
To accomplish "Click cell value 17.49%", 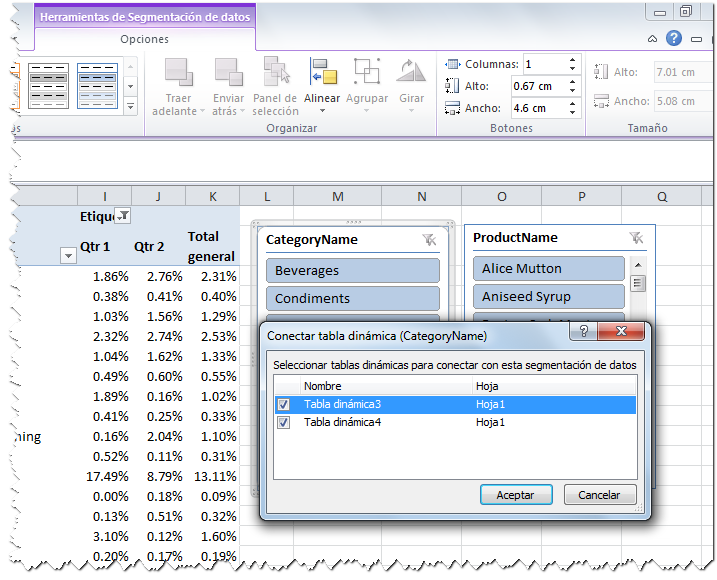I will click(x=107, y=477).
